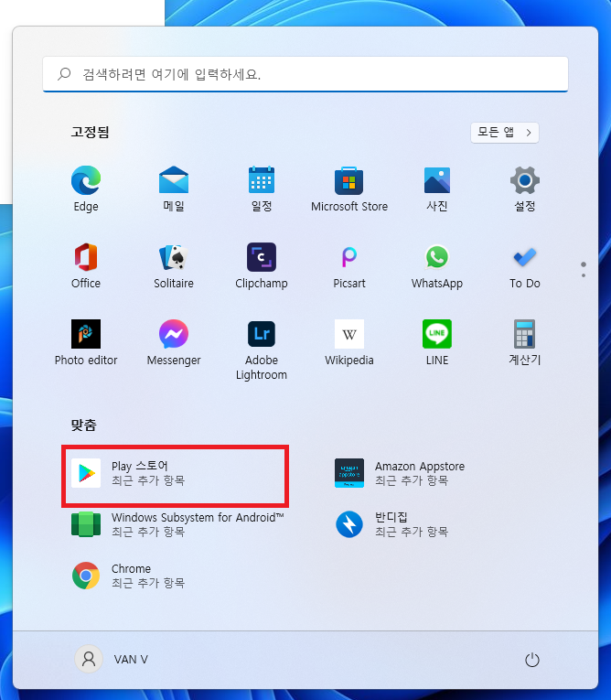Screen dimensions: 611x700
Task: Launch the LINE messenger app
Action: coord(437,343)
